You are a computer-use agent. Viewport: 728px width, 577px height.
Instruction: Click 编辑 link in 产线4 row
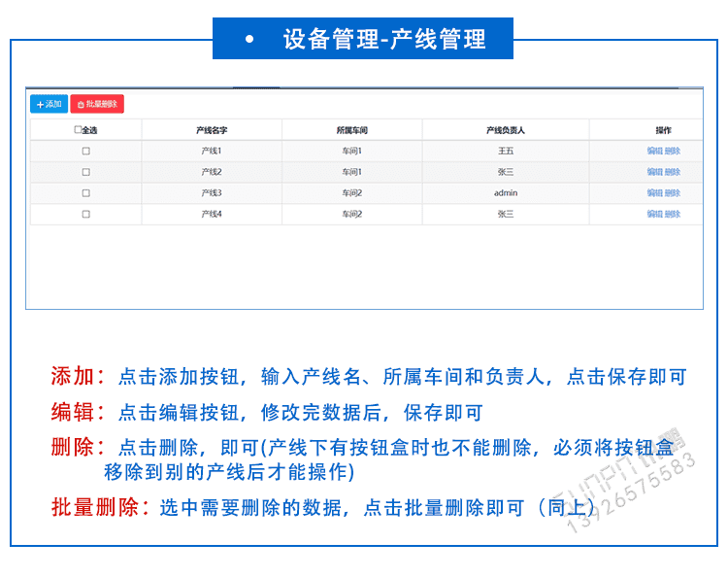point(655,214)
